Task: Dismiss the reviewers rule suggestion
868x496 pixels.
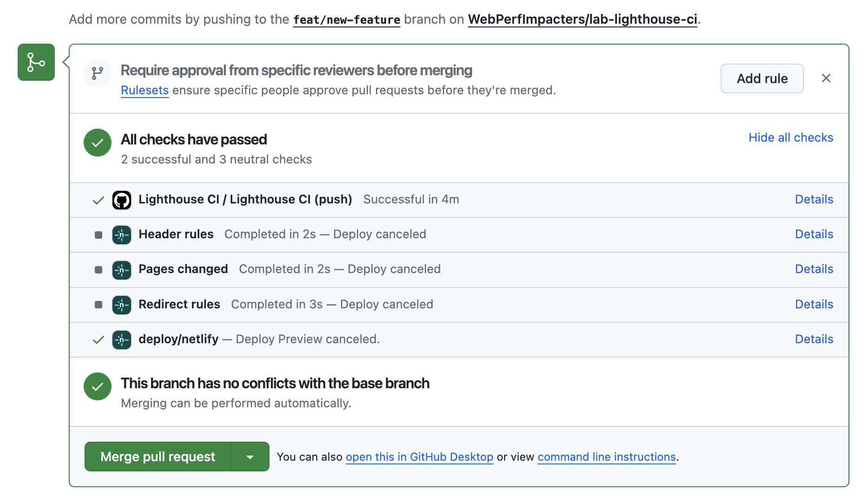Action: (826, 78)
